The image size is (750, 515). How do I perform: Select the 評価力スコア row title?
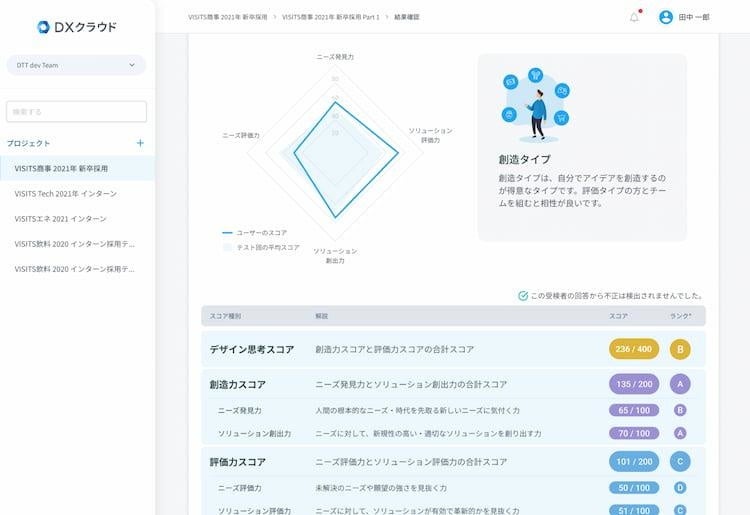pos(238,462)
